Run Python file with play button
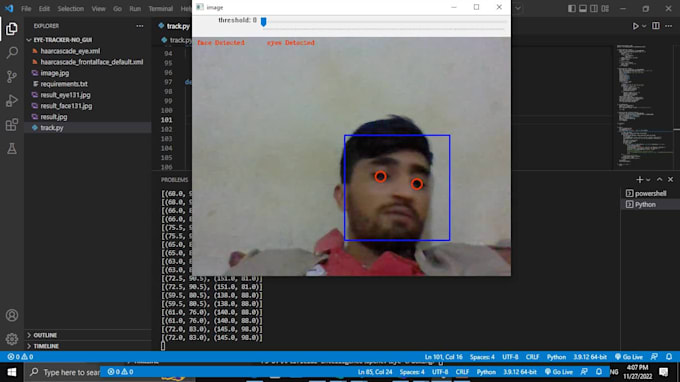Screen dimensions: 680x382 [x=635, y=26]
